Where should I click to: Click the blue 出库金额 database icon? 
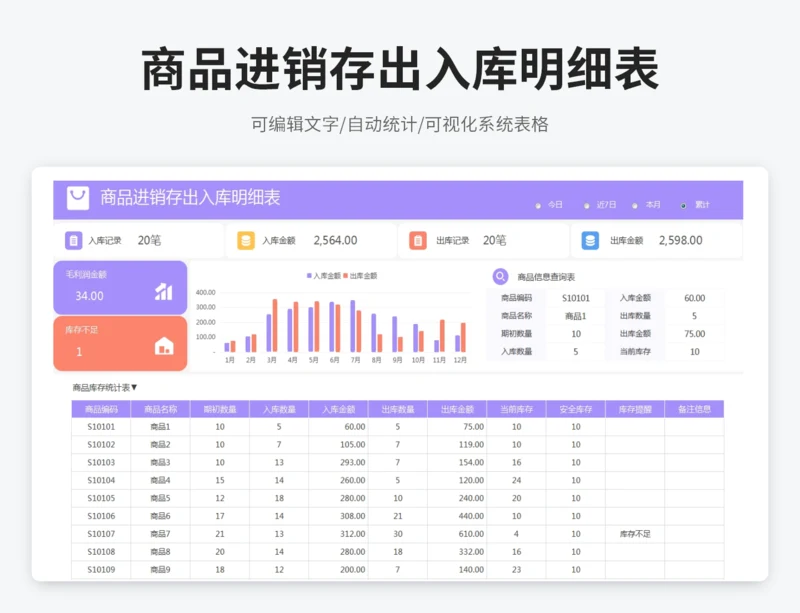[x=590, y=240]
